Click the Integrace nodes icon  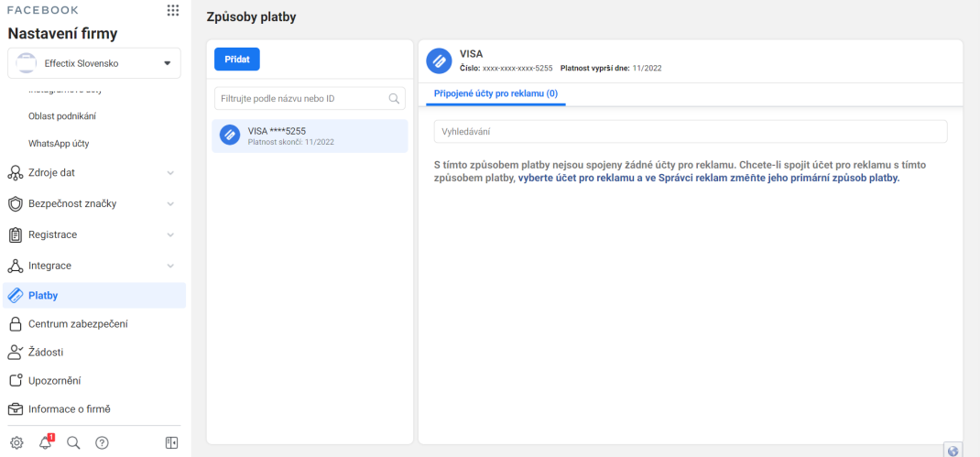pyautogui.click(x=15, y=266)
